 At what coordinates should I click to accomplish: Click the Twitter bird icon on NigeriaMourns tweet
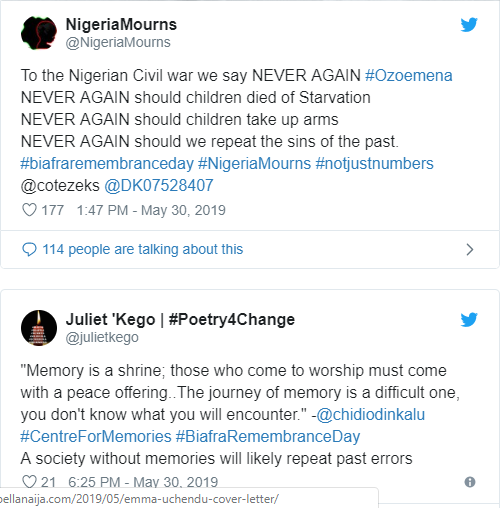click(469, 25)
